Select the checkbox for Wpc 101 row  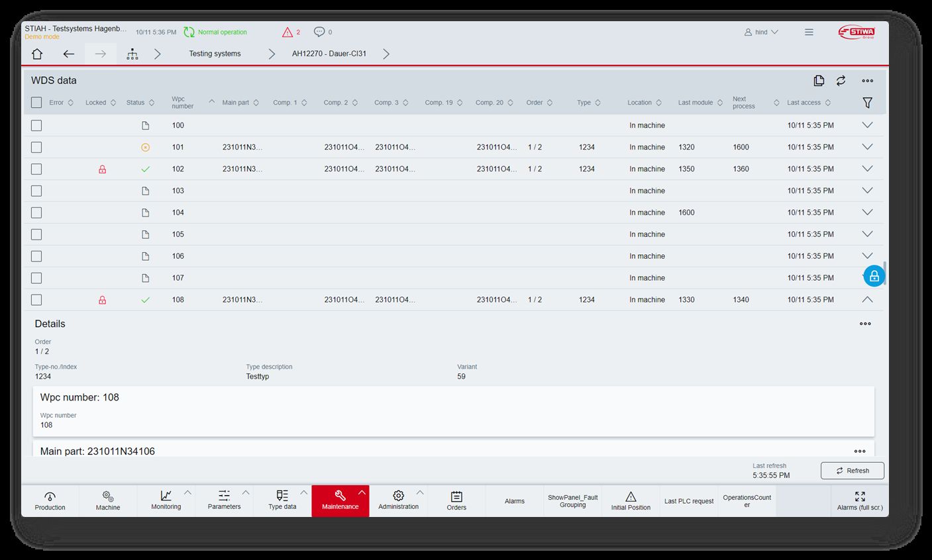[x=36, y=147]
